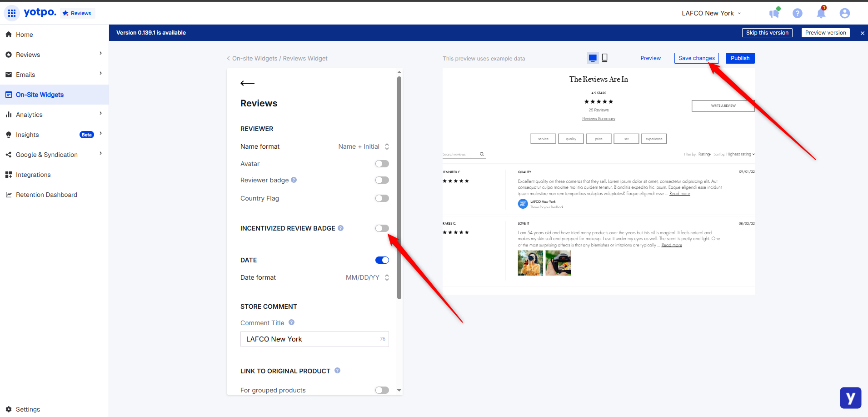Click Write a Review button in preview

point(723,106)
